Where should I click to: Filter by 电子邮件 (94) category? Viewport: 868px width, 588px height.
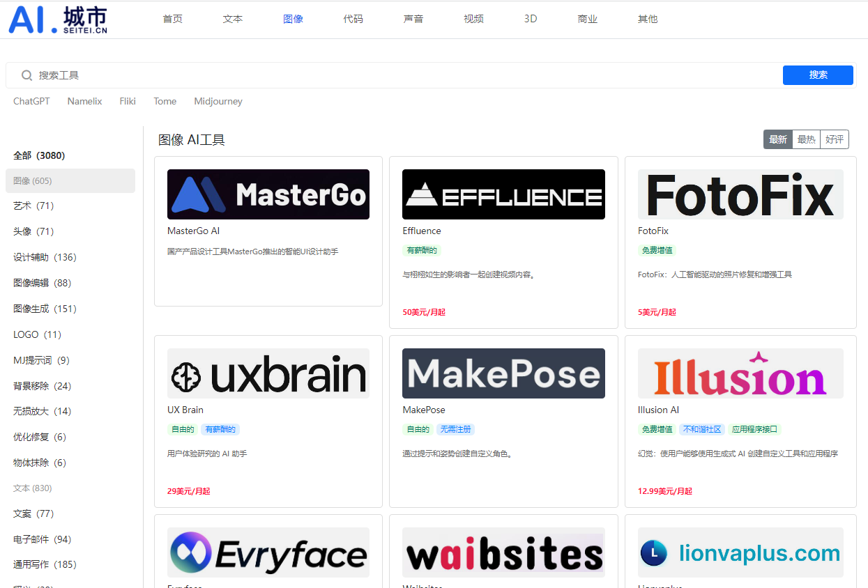pos(42,539)
